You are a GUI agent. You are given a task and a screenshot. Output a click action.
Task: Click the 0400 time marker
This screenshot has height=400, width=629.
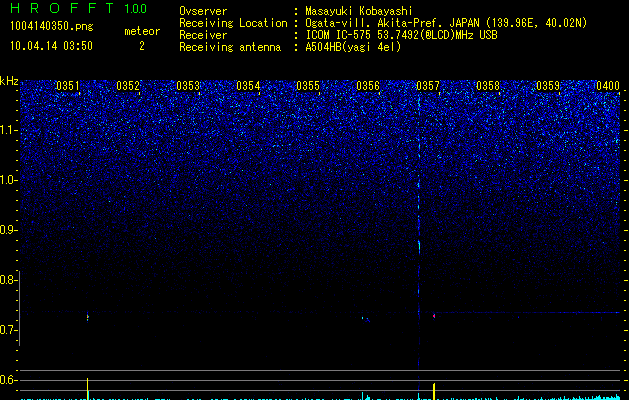pyautogui.click(x=608, y=86)
